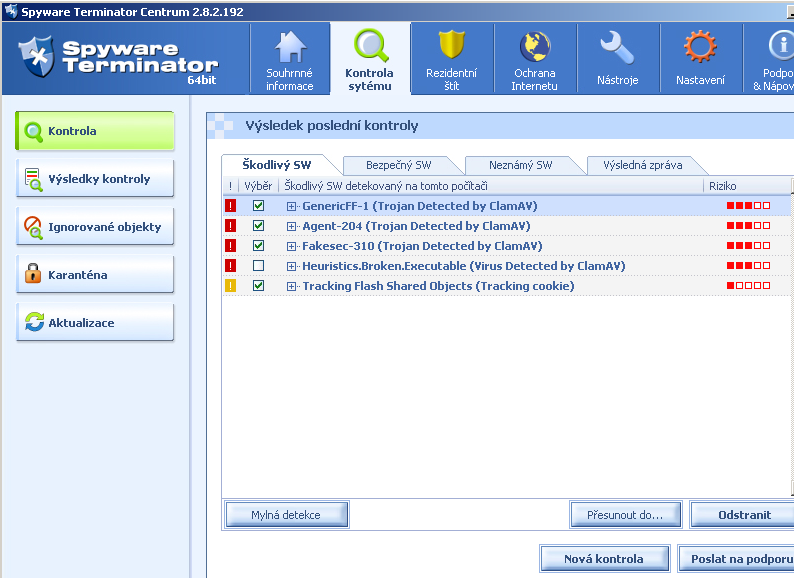The height and width of the screenshot is (578, 794).
Task: Start a Nová kontrola
Action: [x=605, y=559]
